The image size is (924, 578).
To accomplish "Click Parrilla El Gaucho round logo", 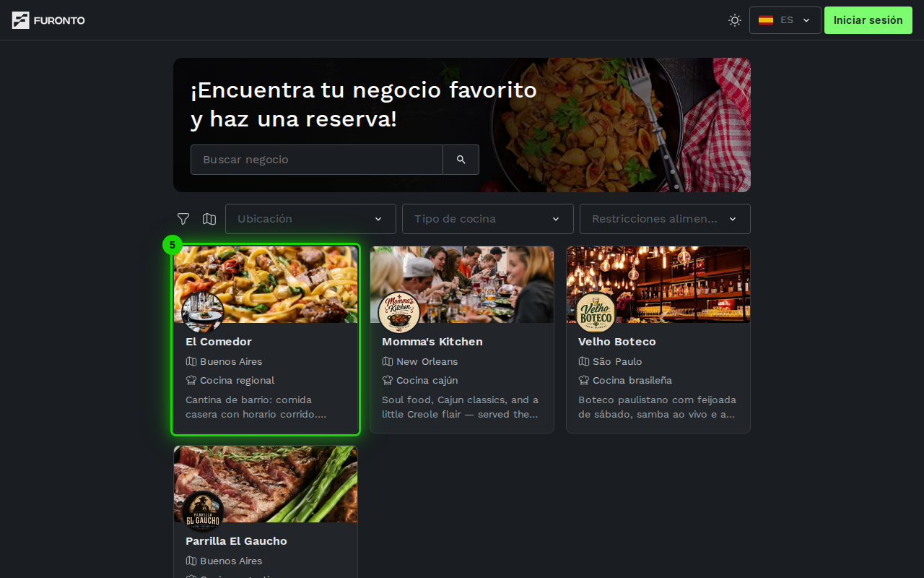I will point(202,512).
